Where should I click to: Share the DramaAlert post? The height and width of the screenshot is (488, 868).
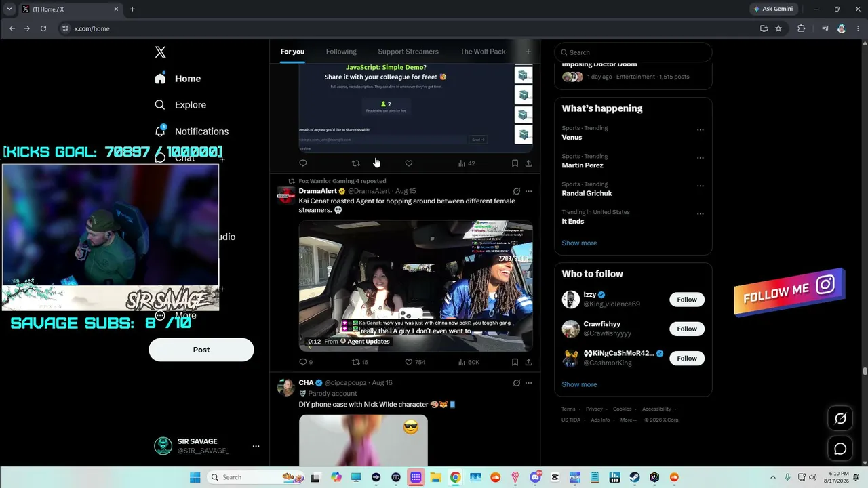(528, 362)
